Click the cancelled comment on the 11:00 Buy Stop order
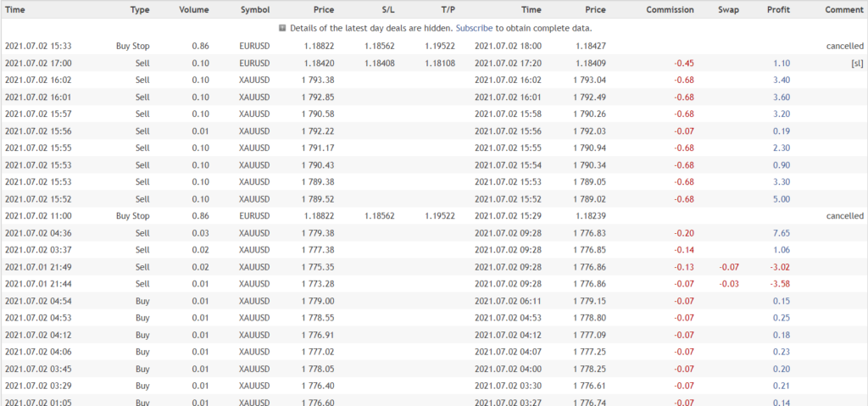This screenshot has width=868, height=406. (845, 216)
